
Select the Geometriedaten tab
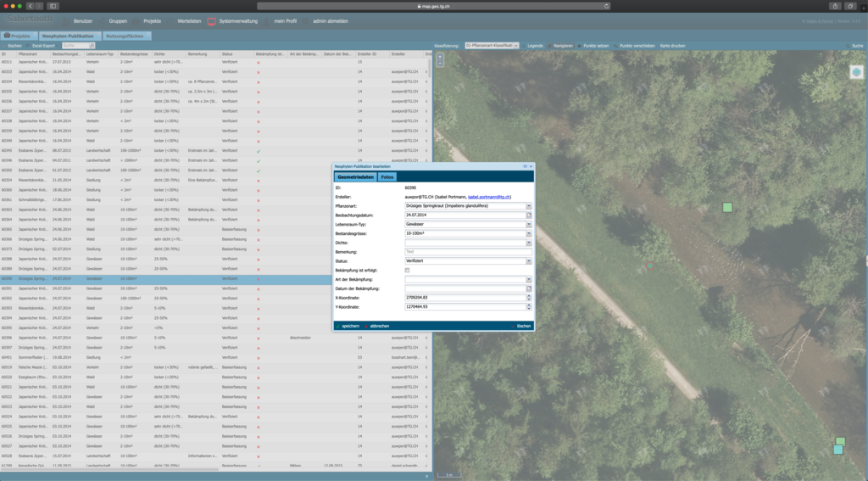[x=355, y=176]
